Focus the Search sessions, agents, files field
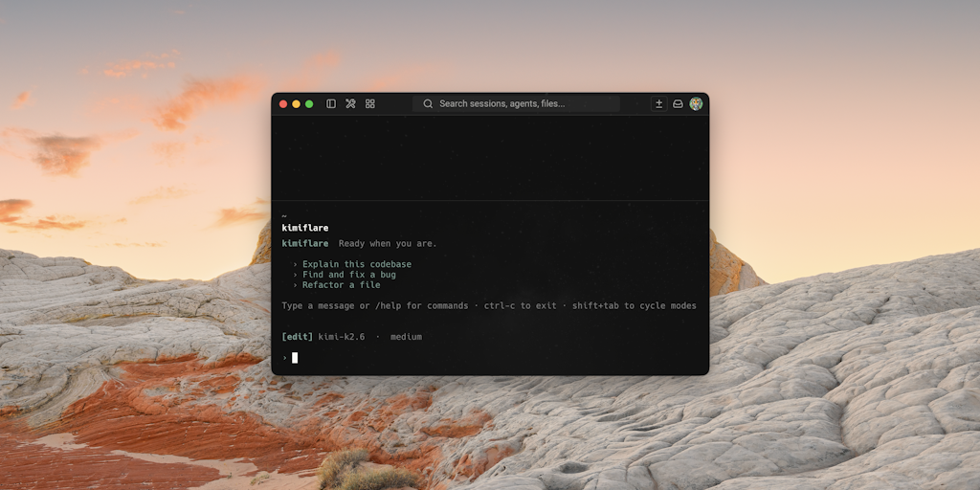Viewport: 980px width, 490px height. (516, 103)
